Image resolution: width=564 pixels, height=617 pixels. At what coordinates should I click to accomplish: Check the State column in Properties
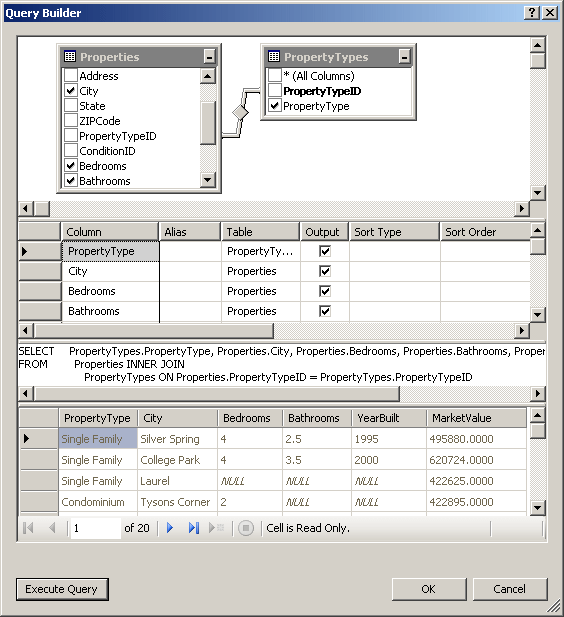70,105
